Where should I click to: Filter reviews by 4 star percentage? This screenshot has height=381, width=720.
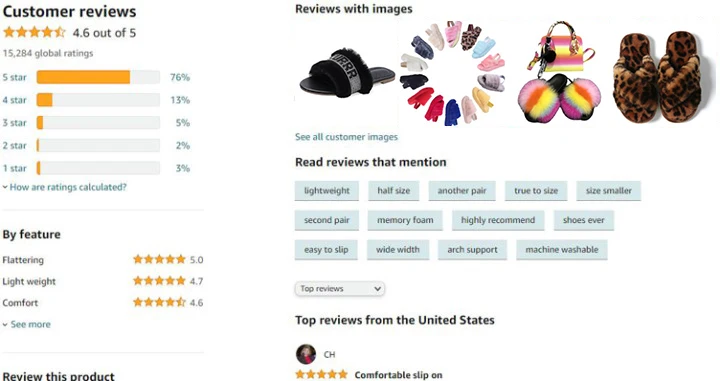tap(180, 100)
